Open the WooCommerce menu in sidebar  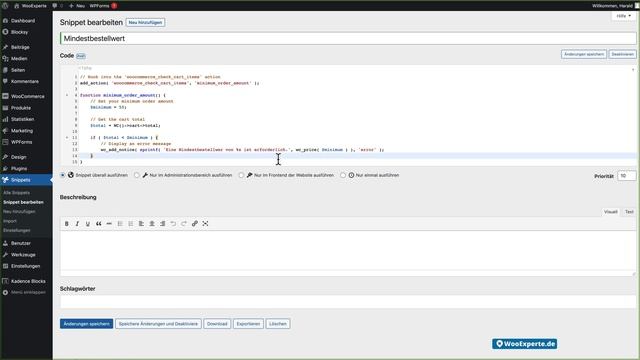pyautogui.click(x=26, y=96)
